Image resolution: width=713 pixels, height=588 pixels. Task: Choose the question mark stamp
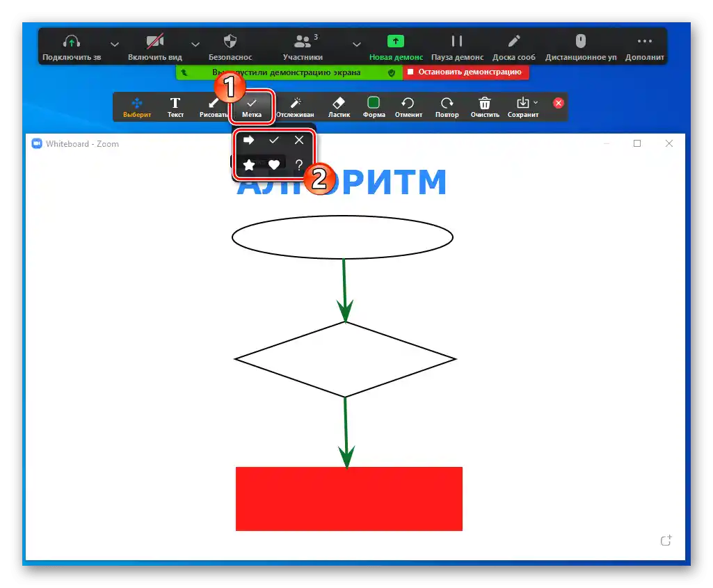[299, 164]
